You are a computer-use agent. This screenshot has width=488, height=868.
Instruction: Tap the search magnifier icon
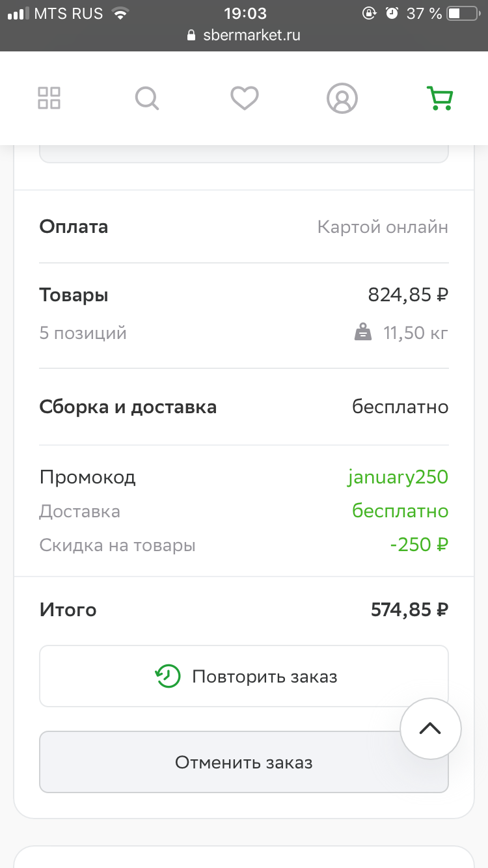tap(147, 99)
